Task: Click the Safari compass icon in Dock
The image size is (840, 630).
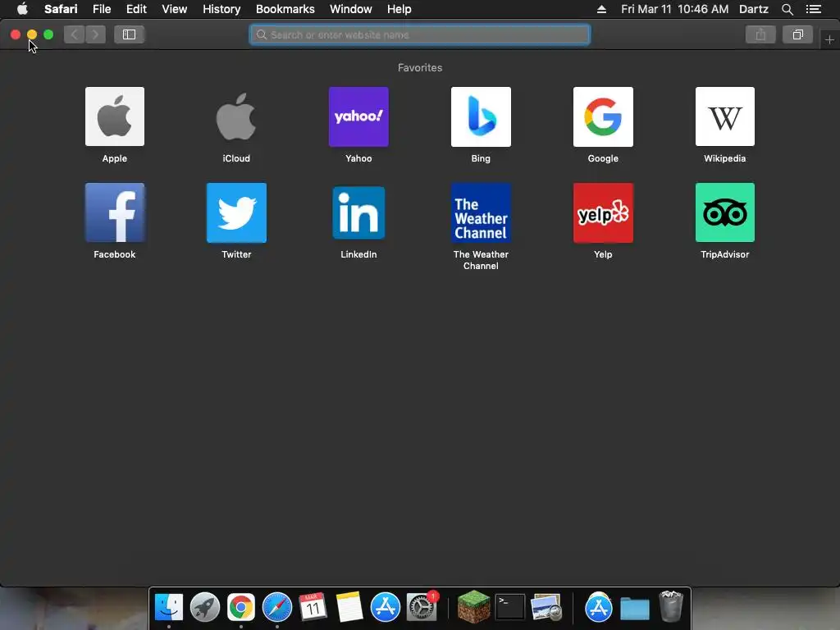Action: coord(277,608)
